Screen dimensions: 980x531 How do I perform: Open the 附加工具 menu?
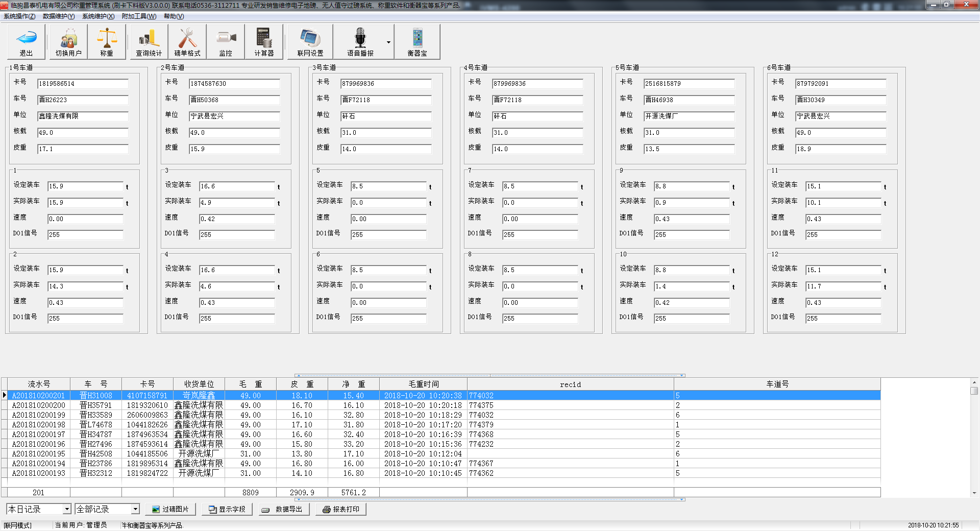click(x=139, y=16)
